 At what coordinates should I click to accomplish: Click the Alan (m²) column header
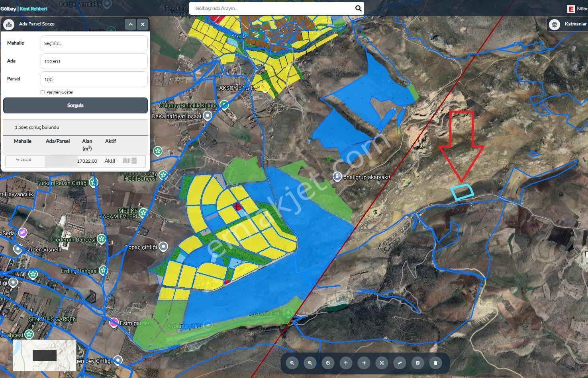(x=87, y=145)
